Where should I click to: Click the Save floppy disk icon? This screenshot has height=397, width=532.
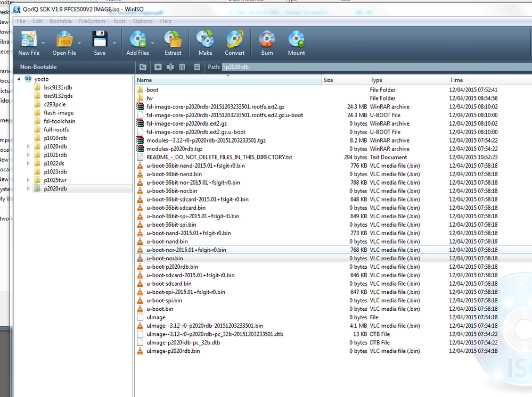tap(100, 39)
